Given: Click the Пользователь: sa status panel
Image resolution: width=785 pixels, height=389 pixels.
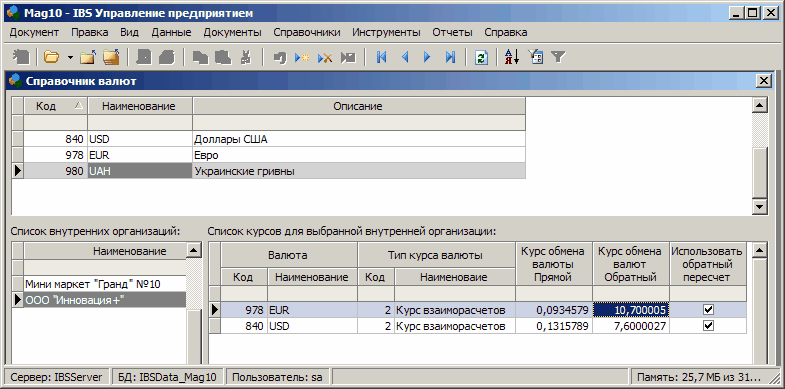Looking at the screenshot, I should [x=278, y=377].
